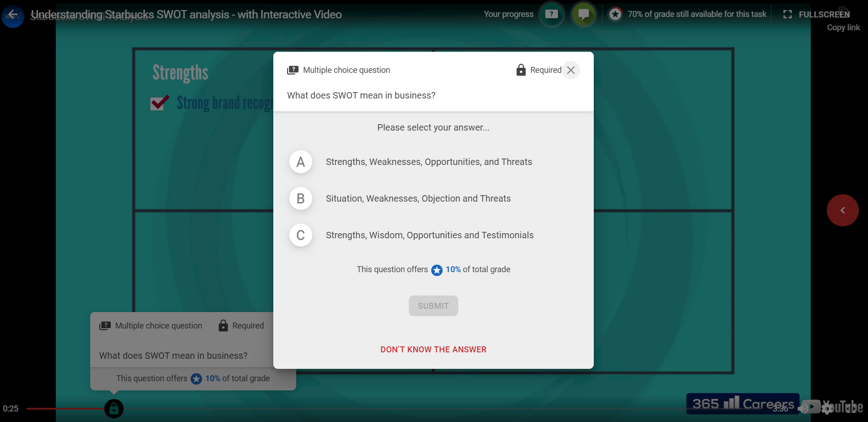Click 'Your progress' label
This screenshot has height=422, width=868.
(509, 14)
